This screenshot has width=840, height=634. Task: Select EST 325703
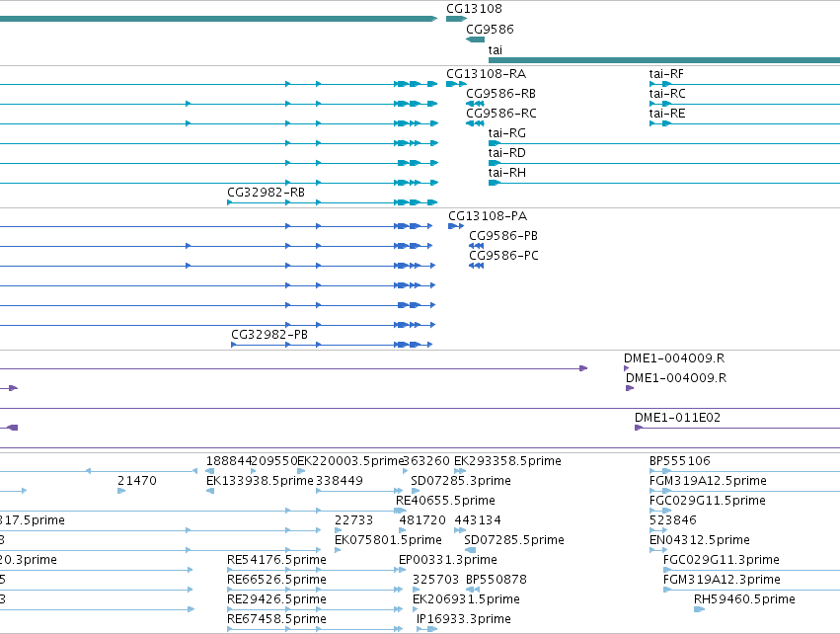tap(435, 580)
